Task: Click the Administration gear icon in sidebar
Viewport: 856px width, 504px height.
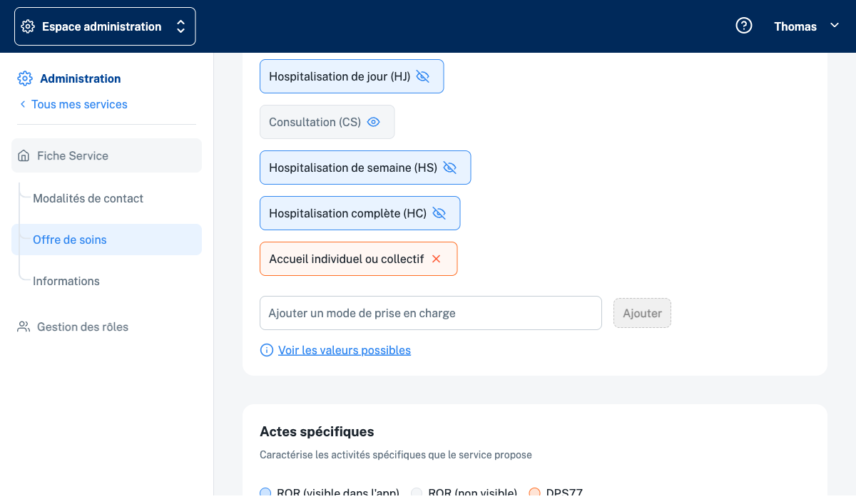Action: click(25, 78)
